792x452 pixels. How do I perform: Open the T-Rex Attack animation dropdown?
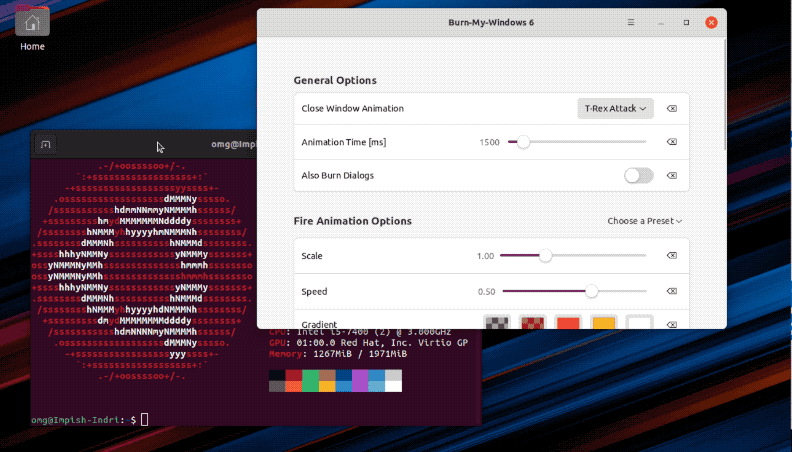click(x=615, y=108)
